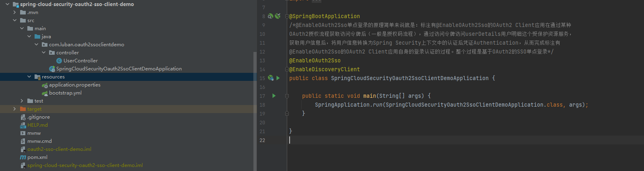Click the bootstrap.yml file icon
The height and width of the screenshot is (171, 644).
point(45,93)
